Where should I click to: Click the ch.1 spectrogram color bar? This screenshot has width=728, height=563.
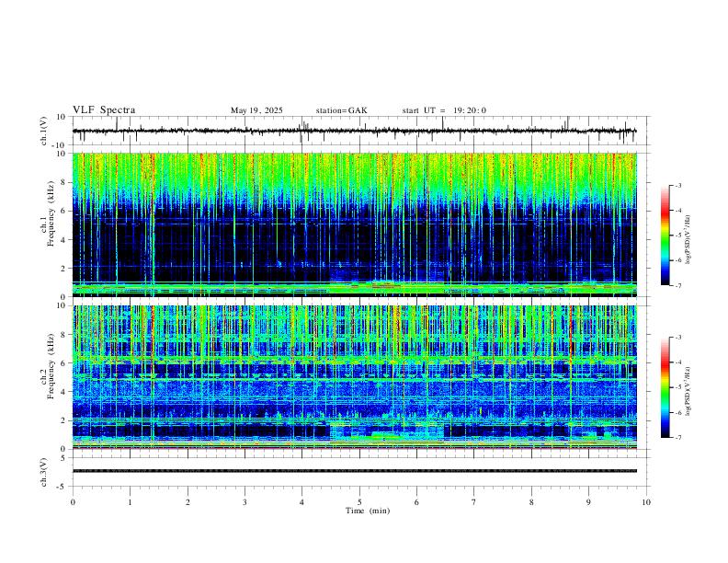tap(665, 236)
